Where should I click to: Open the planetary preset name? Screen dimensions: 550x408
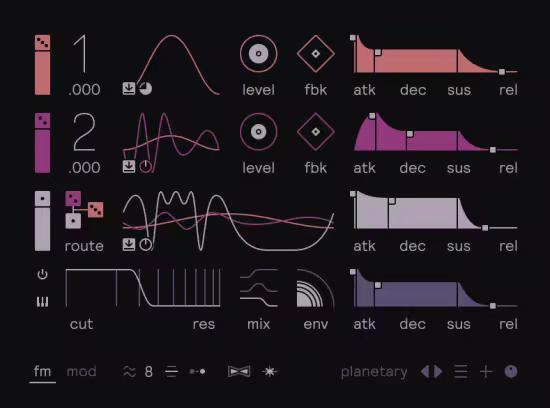374,372
